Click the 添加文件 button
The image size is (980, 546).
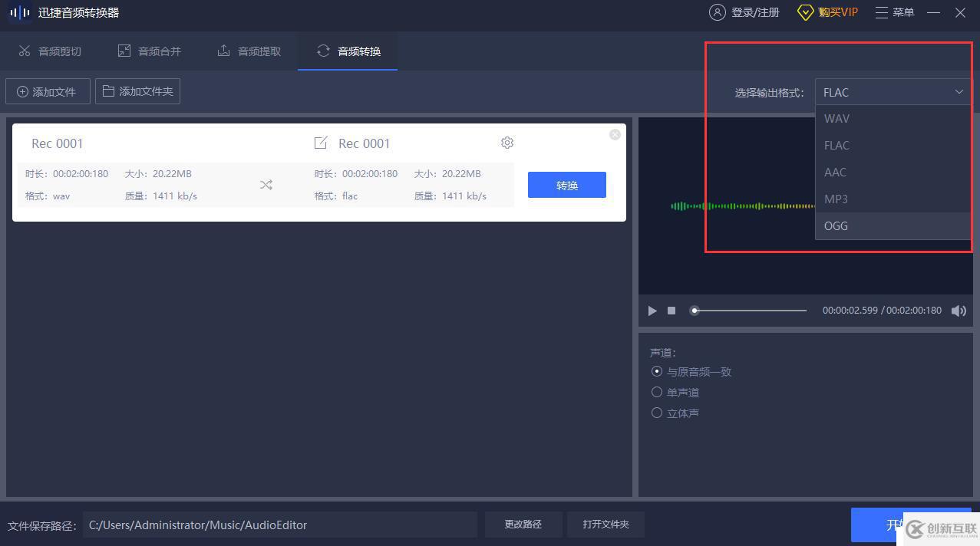[48, 91]
